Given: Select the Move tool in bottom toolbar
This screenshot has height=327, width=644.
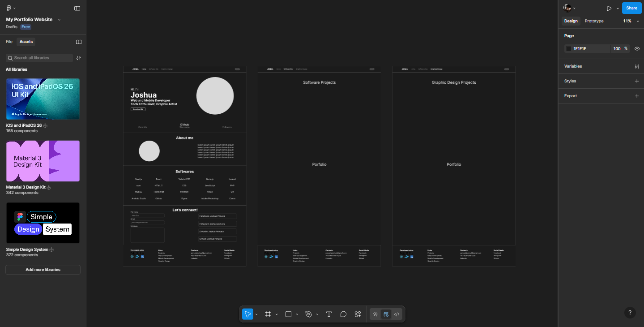Looking at the screenshot, I should 247,314.
